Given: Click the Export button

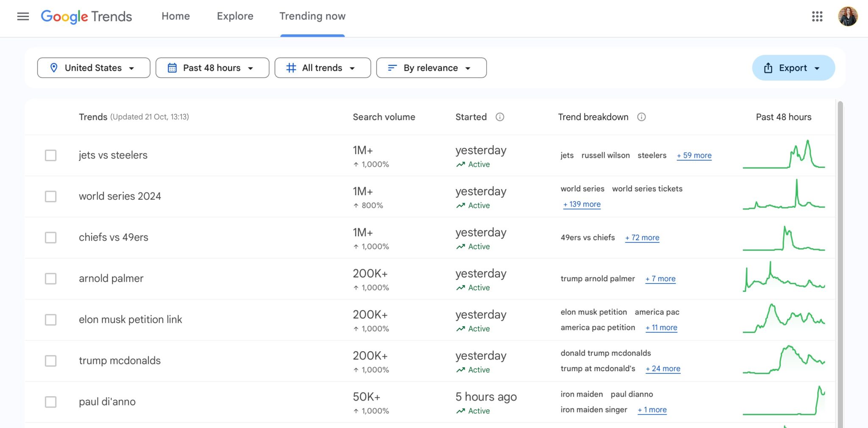Looking at the screenshot, I should pyautogui.click(x=793, y=67).
